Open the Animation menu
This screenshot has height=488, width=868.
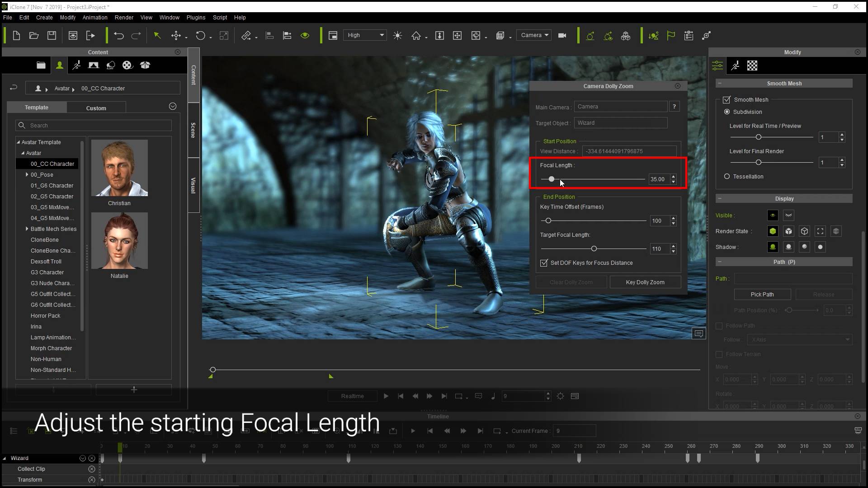click(x=95, y=17)
